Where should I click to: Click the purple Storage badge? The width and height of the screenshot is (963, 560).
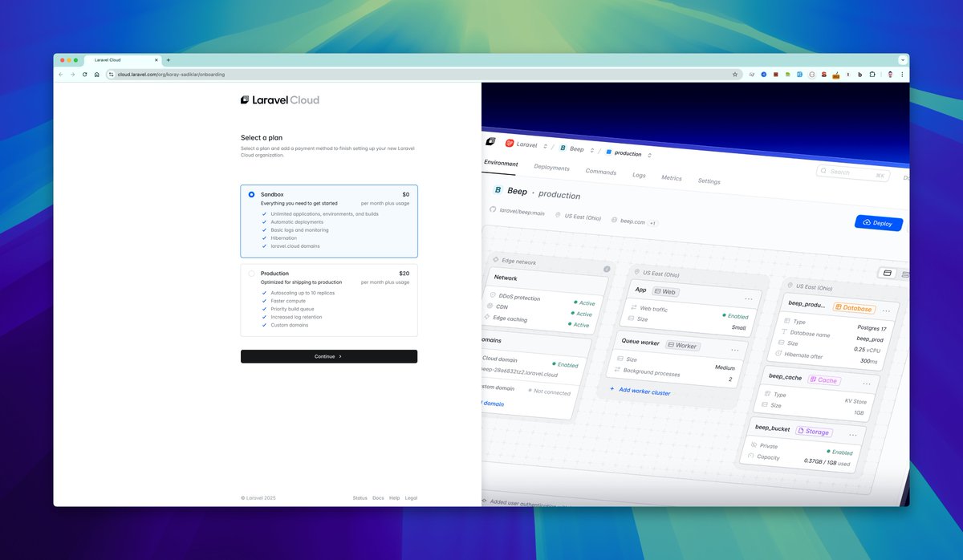[x=813, y=432]
